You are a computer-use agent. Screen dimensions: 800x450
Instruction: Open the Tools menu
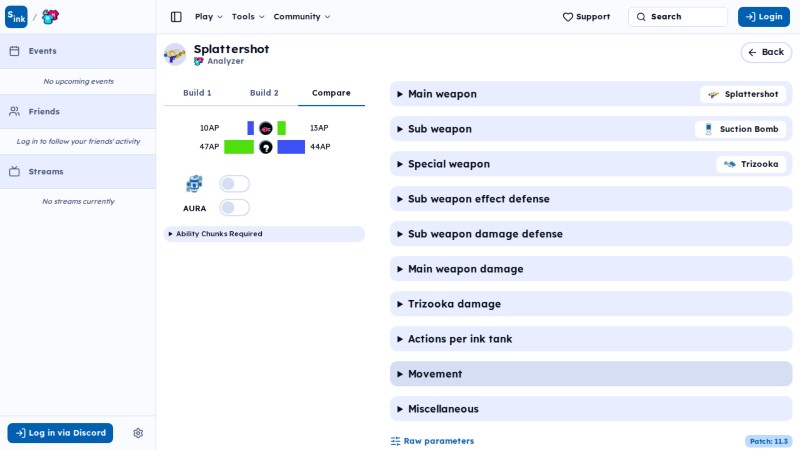(248, 17)
